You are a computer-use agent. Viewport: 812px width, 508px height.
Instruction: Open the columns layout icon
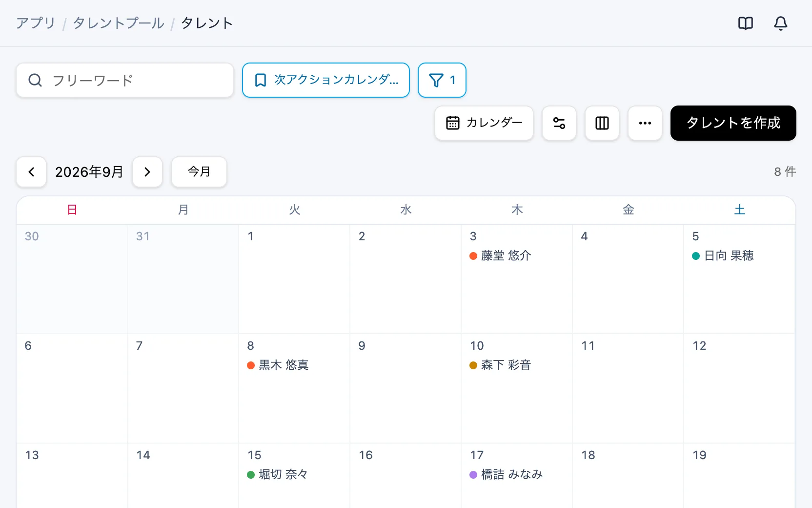(x=602, y=123)
